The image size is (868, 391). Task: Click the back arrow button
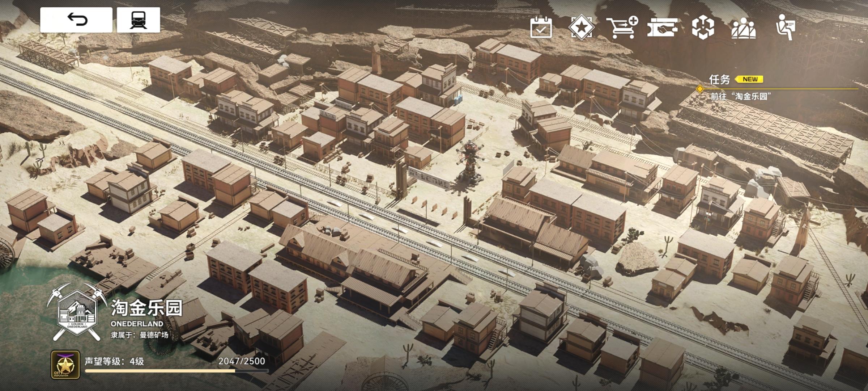click(x=76, y=20)
